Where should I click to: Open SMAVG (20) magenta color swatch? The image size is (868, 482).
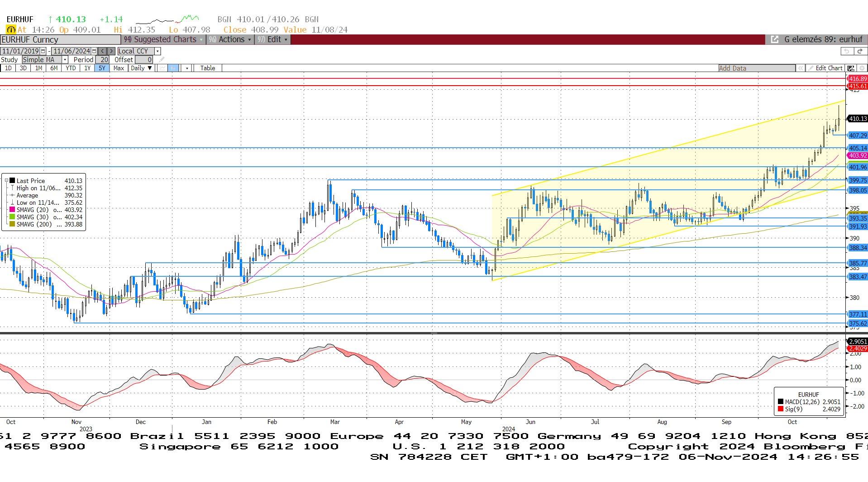(x=12, y=210)
